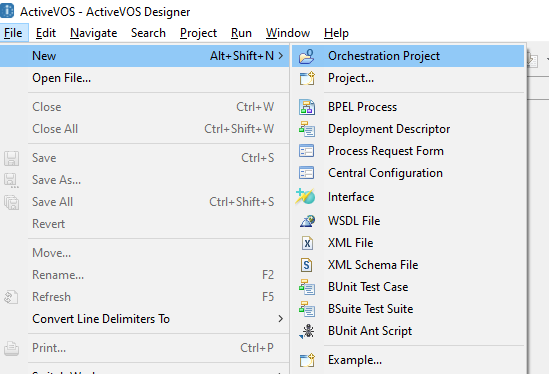Select Save All menu entry
Image resolution: width=549 pixels, height=374 pixels.
(144, 202)
